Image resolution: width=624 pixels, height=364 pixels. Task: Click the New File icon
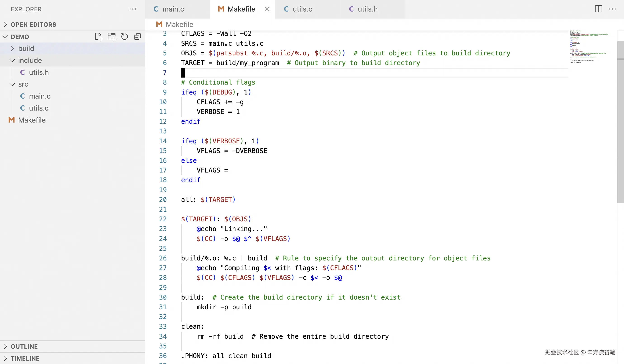[99, 37]
